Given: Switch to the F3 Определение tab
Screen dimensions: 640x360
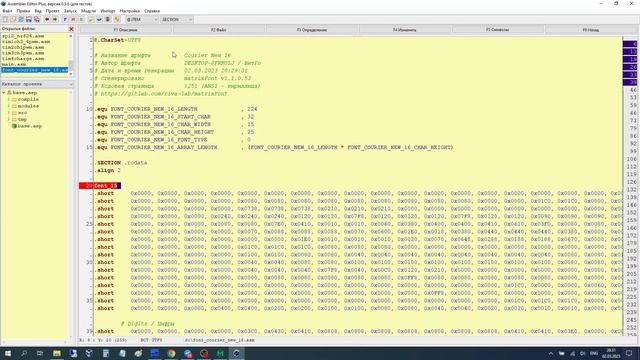Looking at the screenshot, I should pyautogui.click(x=312, y=30).
